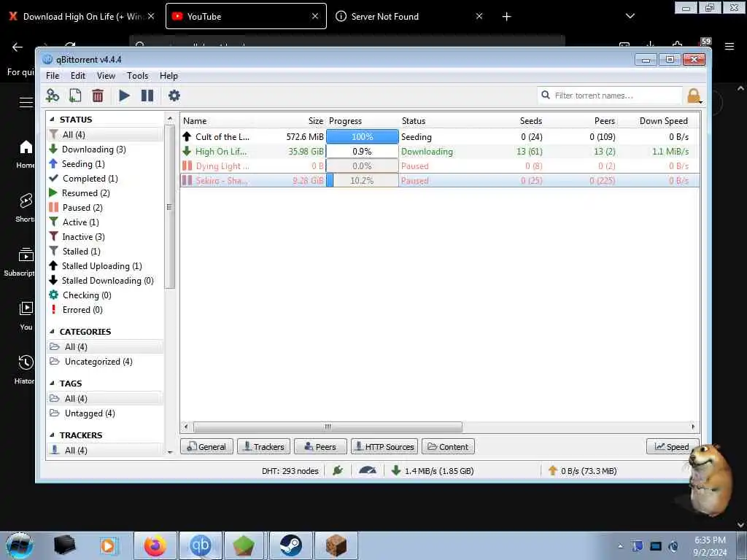Open the Edit menu
Image resolution: width=747 pixels, height=560 pixels.
click(x=77, y=76)
